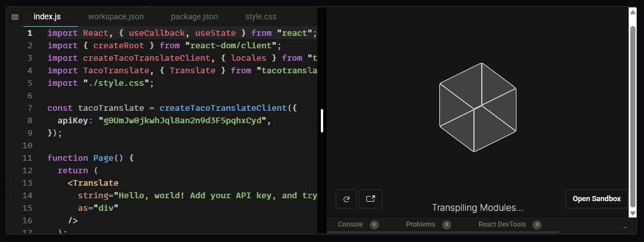Switch to the index.js tab
Viewport: 644px width, 242px height.
click(47, 17)
